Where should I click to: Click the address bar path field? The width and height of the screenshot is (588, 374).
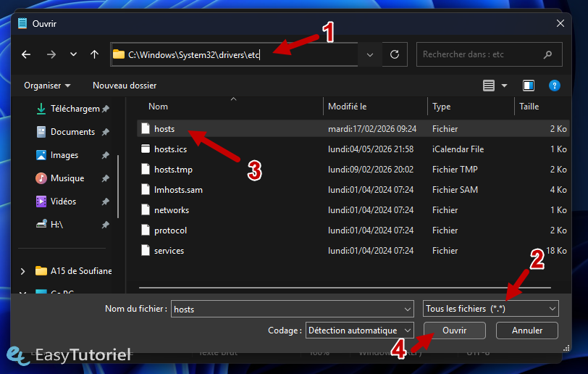pyautogui.click(x=235, y=55)
